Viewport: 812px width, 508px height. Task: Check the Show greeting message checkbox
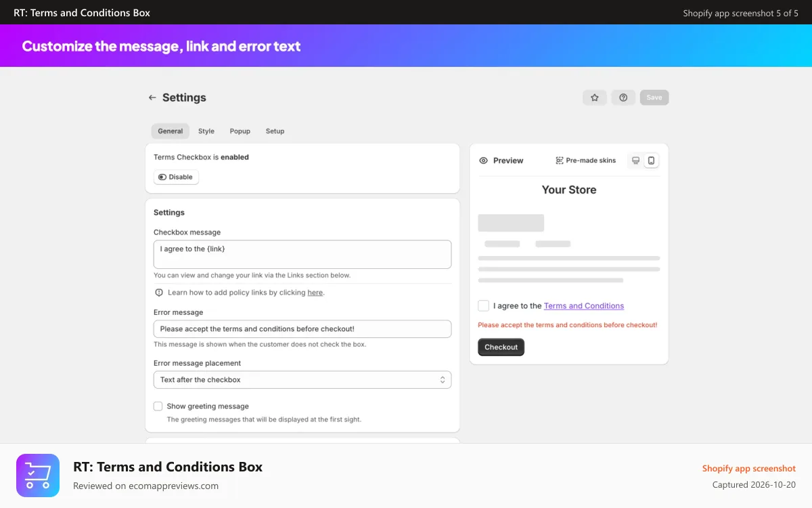158,406
